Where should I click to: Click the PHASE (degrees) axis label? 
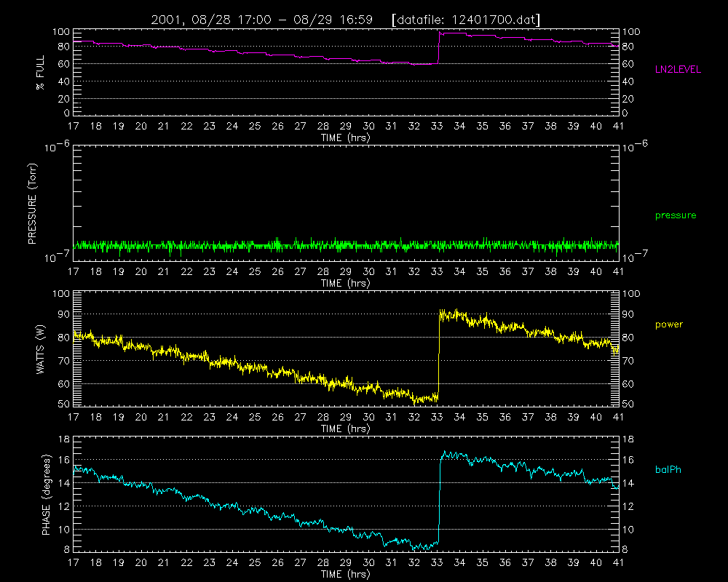[46, 495]
